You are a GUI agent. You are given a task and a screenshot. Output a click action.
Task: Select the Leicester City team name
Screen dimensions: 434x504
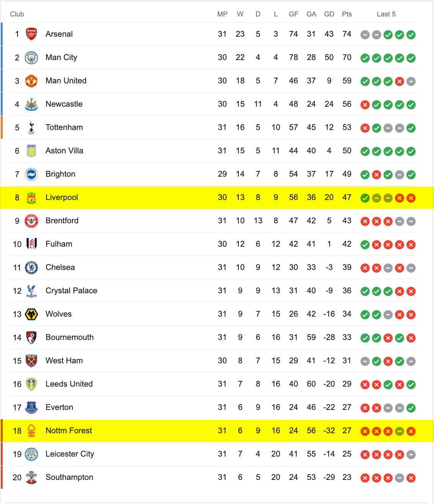70,454
